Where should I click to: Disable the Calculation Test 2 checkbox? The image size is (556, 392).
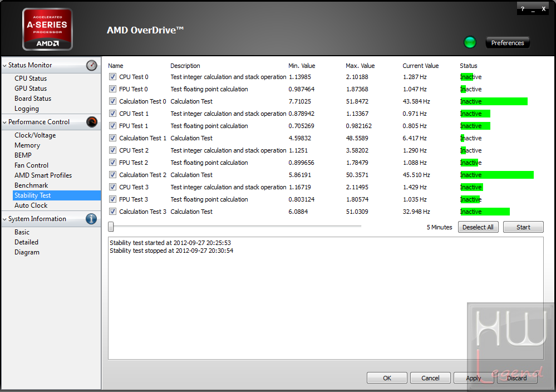112,174
